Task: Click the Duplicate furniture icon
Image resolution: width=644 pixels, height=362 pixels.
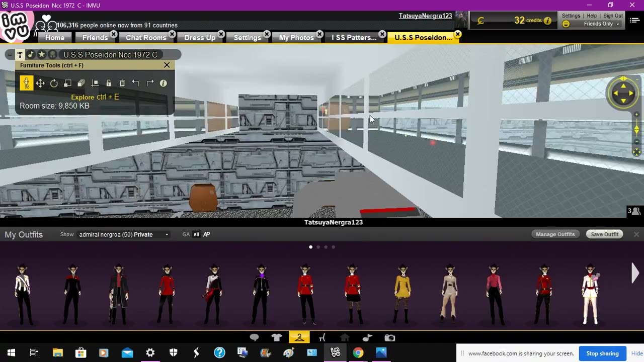Action: pyautogui.click(x=81, y=83)
